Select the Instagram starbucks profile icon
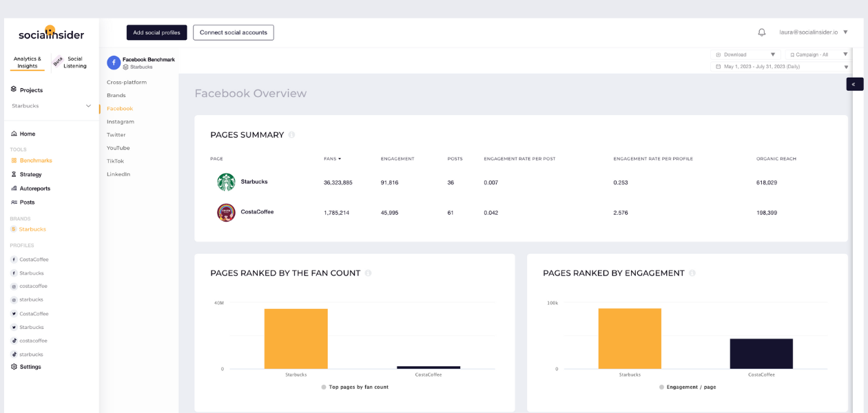Image resolution: width=868 pixels, height=413 pixels. 14,300
